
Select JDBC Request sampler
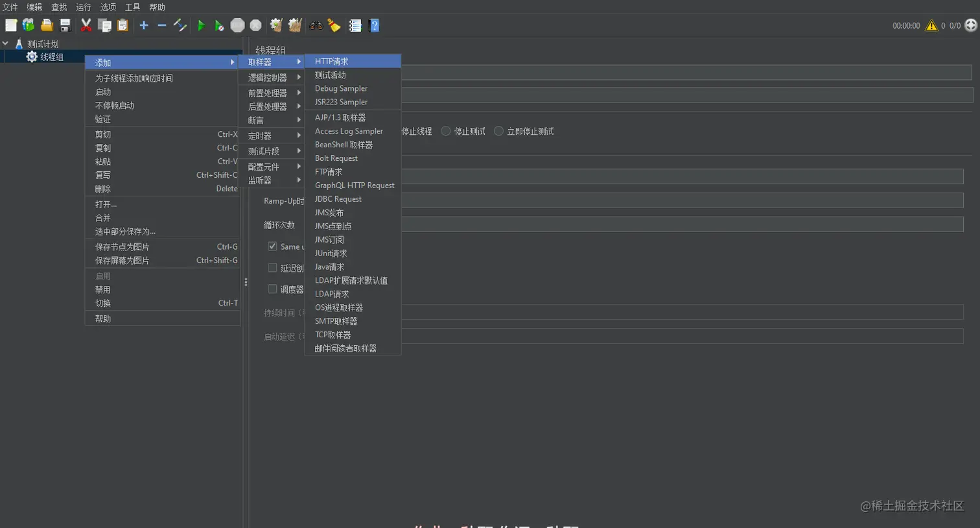[353, 199]
